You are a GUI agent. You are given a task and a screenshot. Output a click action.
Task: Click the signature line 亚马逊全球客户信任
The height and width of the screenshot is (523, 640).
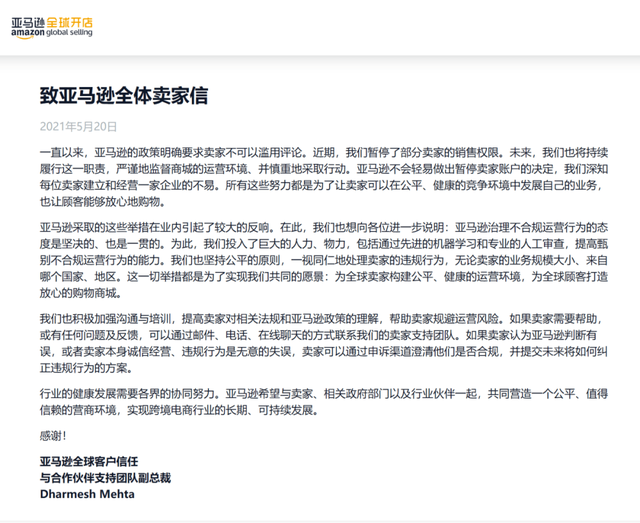click(x=89, y=461)
